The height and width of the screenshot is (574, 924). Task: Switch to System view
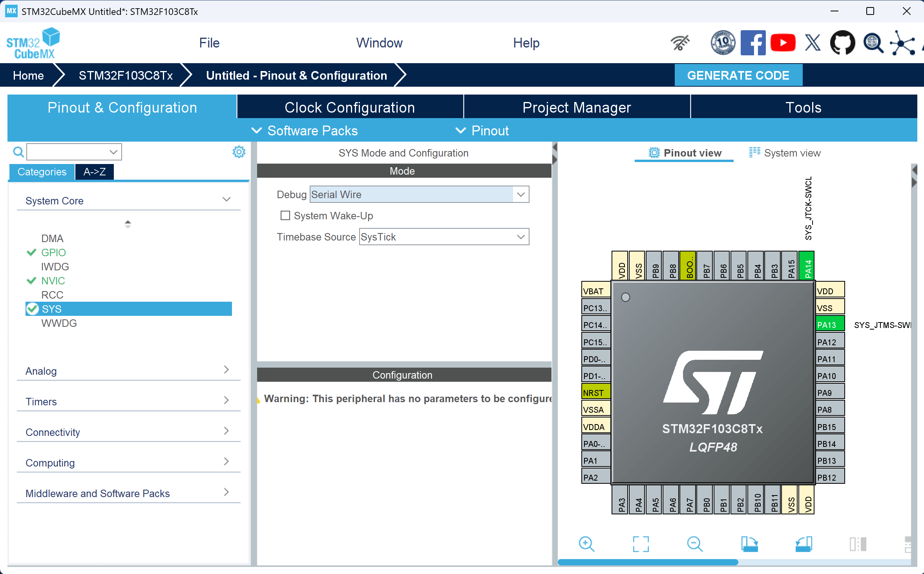pyautogui.click(x=785, y=153)
